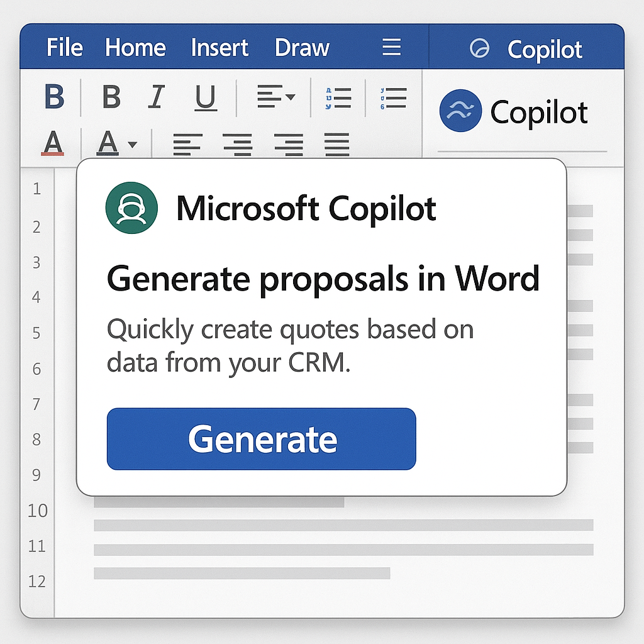Click line number 1 in the margin
Screen dimensions: 644x644
tap(36, 189)
